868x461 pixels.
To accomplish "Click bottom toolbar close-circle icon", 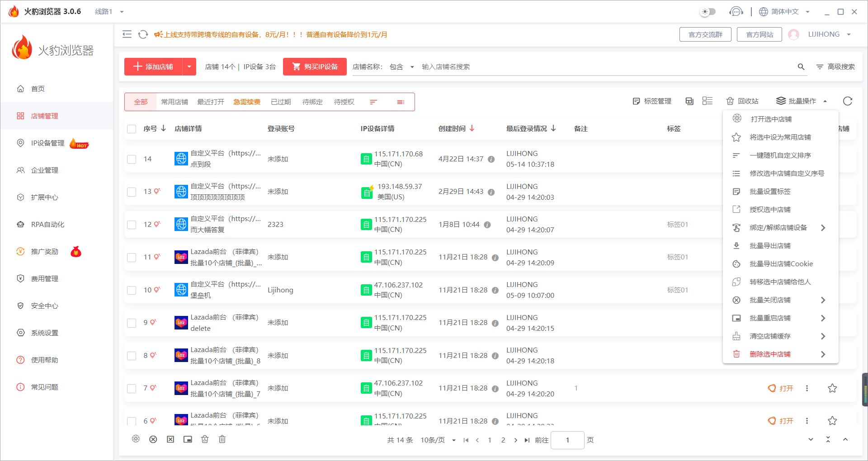I will 153,439.
